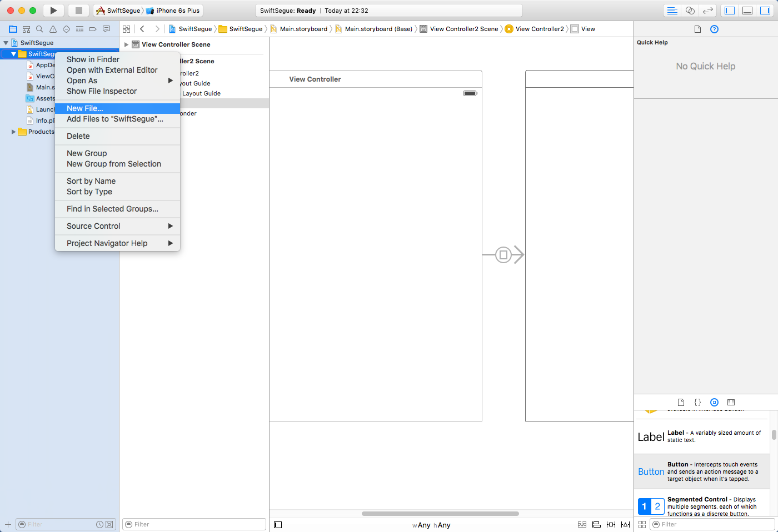Open the Issue navigator warning icon
The image size is (778, 532).
(x=53, y=29)
